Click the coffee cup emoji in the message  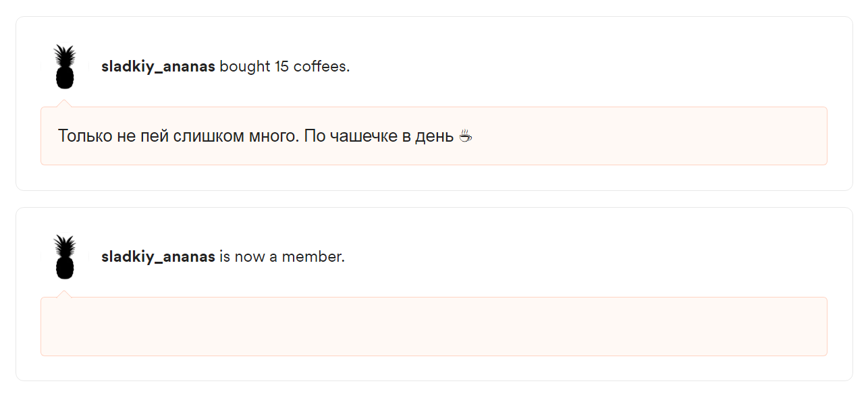(x=466, y=136)
